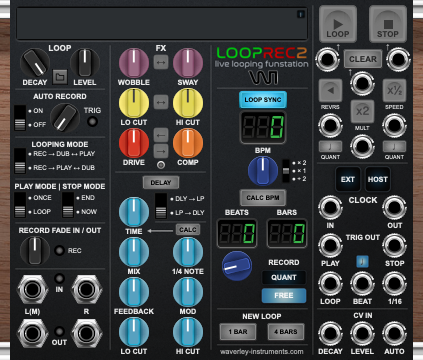Screen dimensions: 423x360
Task: Set record mode to FREE
Action: click(283, 295)
